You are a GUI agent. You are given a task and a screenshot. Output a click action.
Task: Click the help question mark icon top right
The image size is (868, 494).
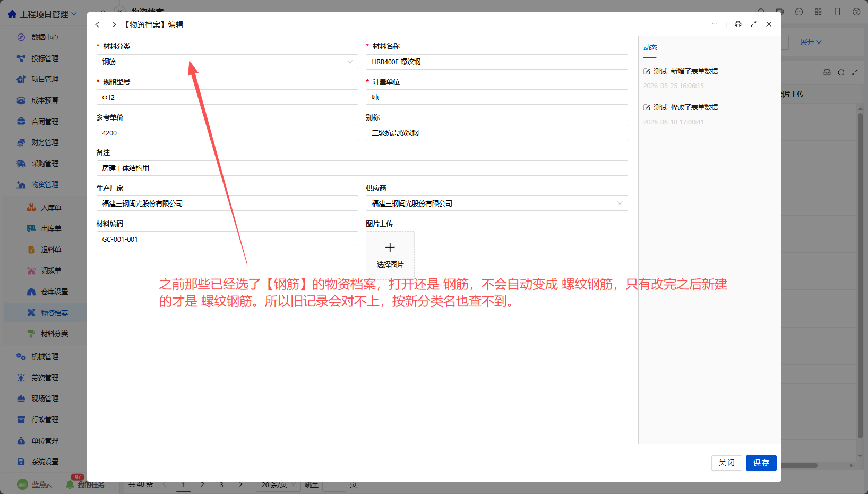pos(856,12)
